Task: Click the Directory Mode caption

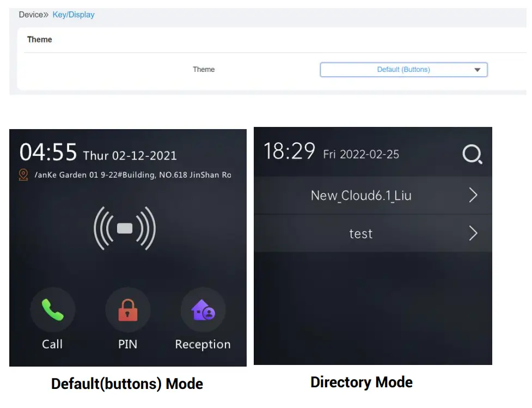Action: (362, 382)
